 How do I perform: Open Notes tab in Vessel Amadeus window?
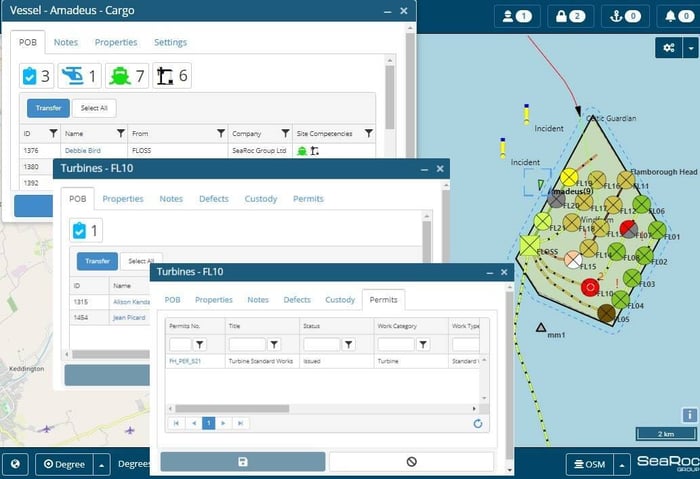(66, 42)
